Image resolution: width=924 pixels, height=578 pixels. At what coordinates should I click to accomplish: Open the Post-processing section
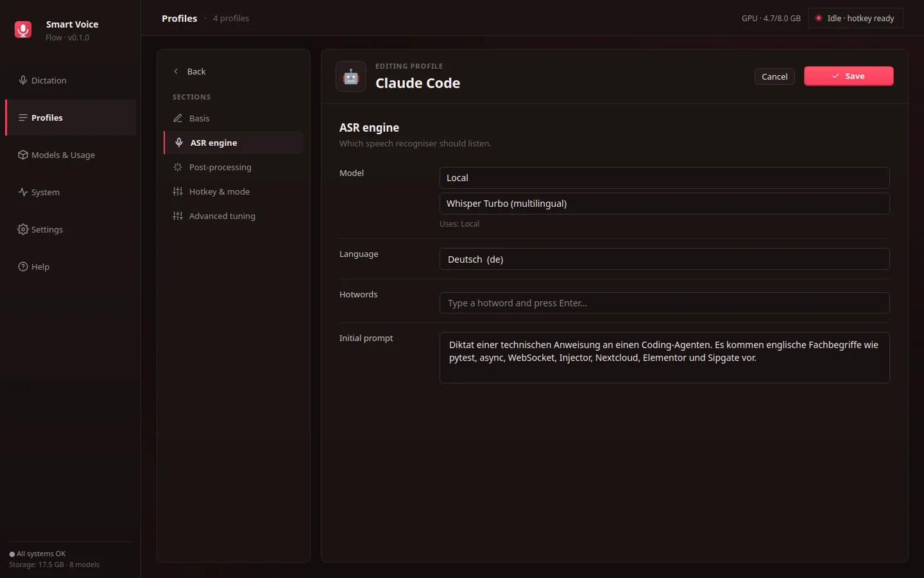click(234, 167)
